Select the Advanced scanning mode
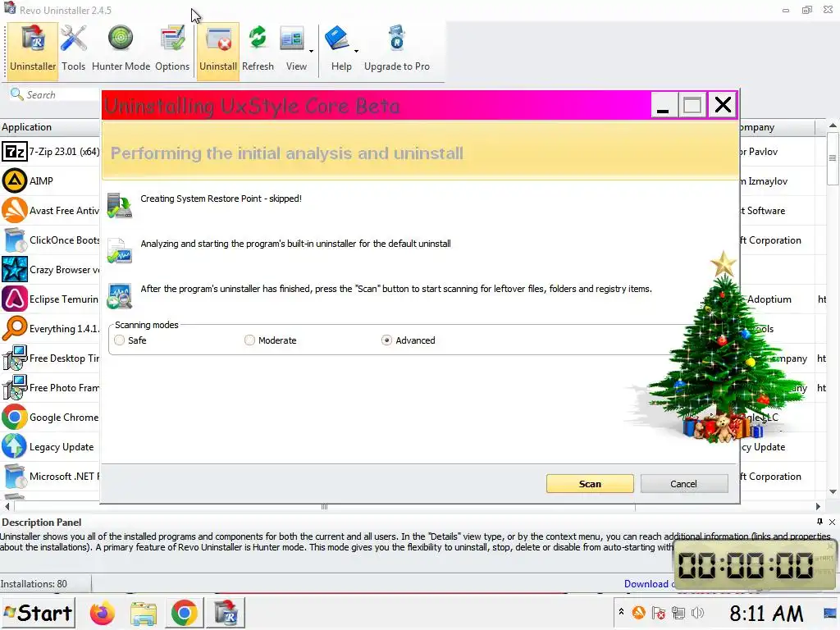This screenshot has width=840, height=630. click(x=387, y=340)
